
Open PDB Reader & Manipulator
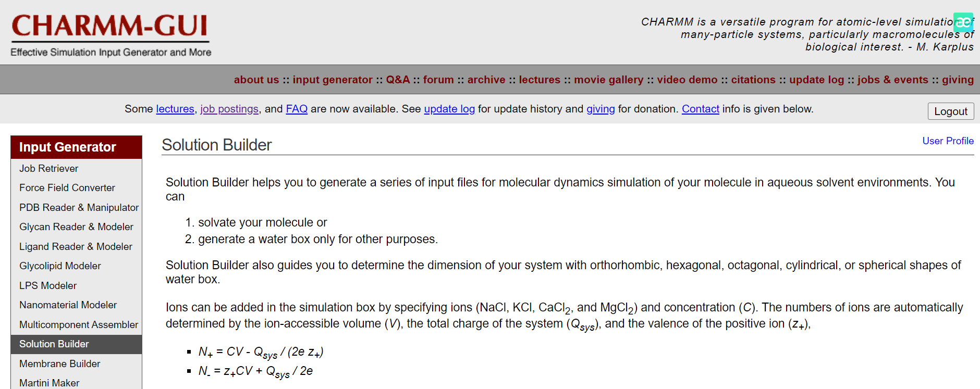(79, 207)
